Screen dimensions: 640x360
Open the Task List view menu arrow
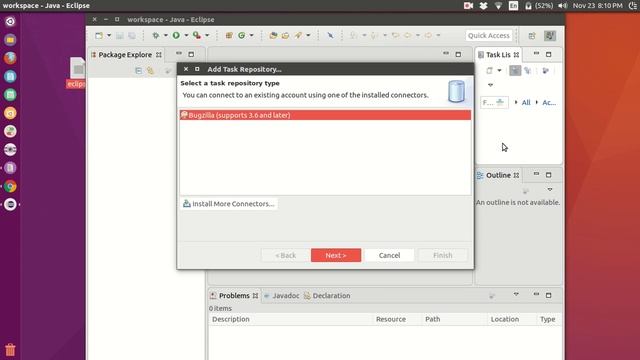(x=491, y=85)
